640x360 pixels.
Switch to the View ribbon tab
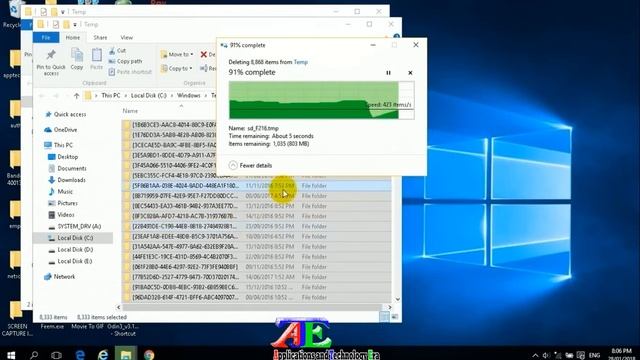point(127,38)
